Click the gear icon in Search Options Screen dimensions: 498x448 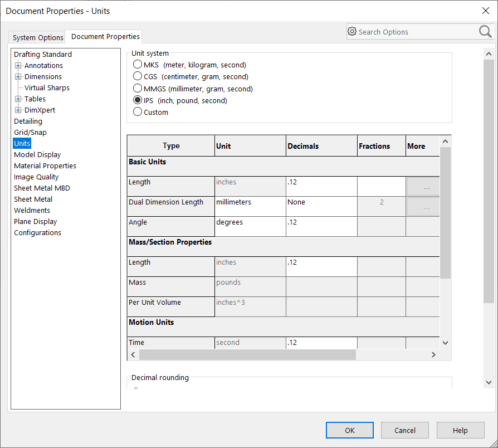[x=352, y=32]
